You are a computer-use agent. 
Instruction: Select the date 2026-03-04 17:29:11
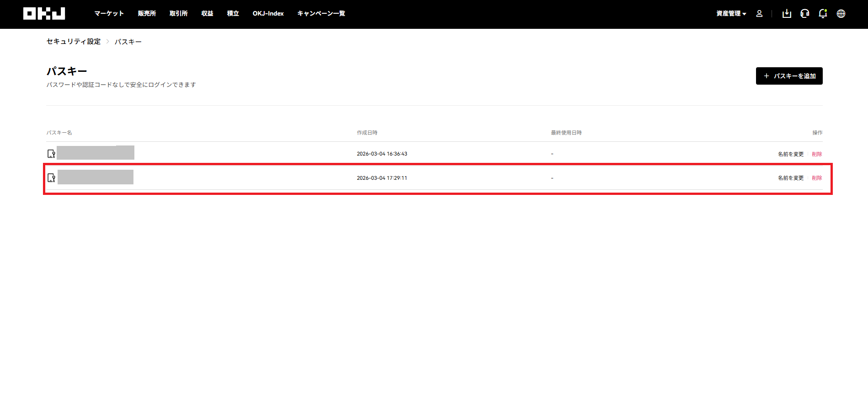(x=382, y=178)
